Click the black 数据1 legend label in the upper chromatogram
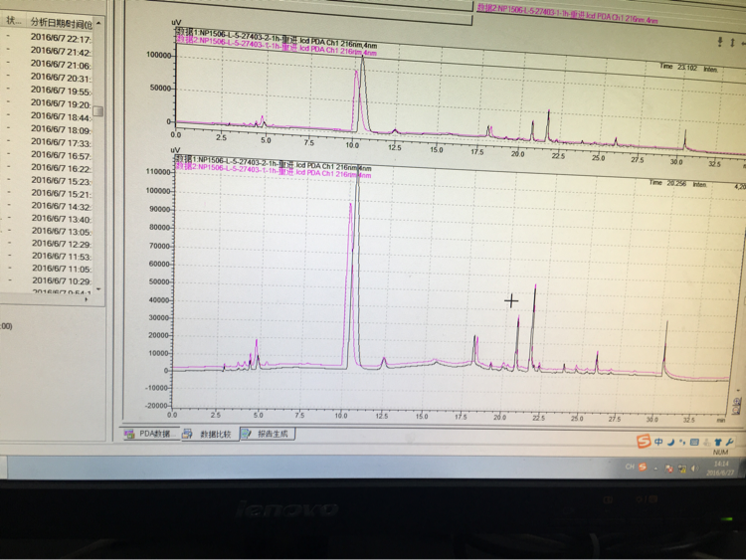The image size is (746, 560). (277, 38)
